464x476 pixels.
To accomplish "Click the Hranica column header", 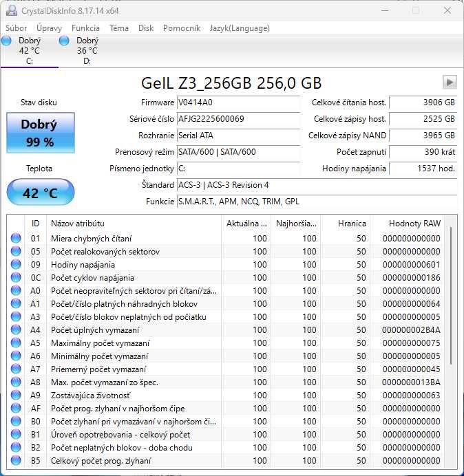I will click(346, 224).
